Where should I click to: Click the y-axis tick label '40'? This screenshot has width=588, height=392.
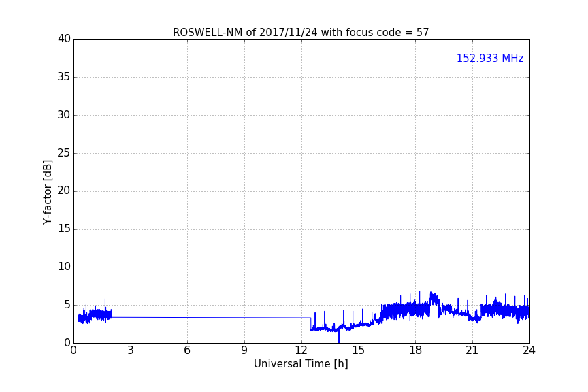[x=64, y=39]
